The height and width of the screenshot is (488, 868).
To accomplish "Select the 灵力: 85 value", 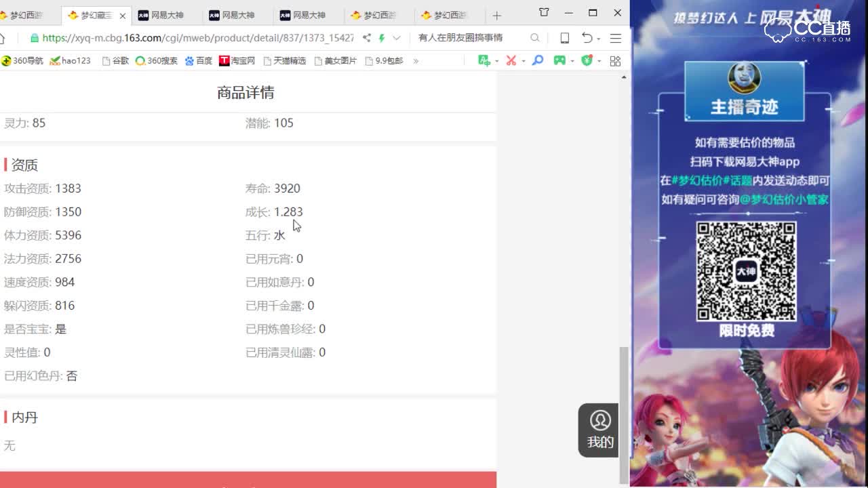I will point(24,123).
